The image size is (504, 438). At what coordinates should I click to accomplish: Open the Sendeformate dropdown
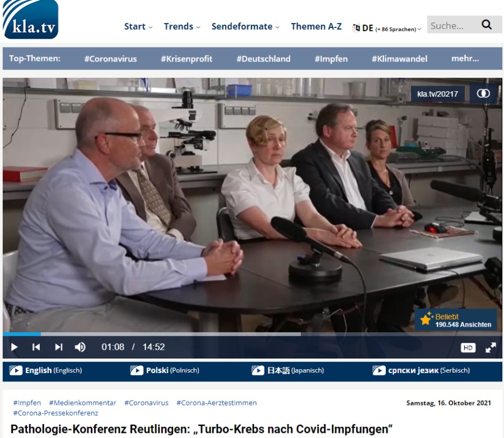[x=246, y=26]
